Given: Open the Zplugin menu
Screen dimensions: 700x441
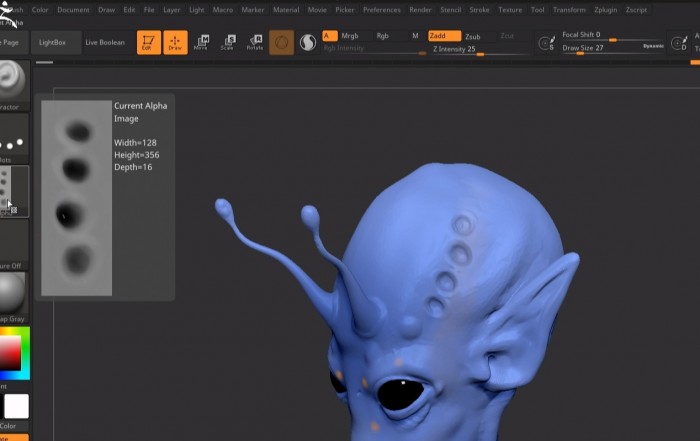Looking at the screenshot, I should pyautogui.click(x=607, y=9).
